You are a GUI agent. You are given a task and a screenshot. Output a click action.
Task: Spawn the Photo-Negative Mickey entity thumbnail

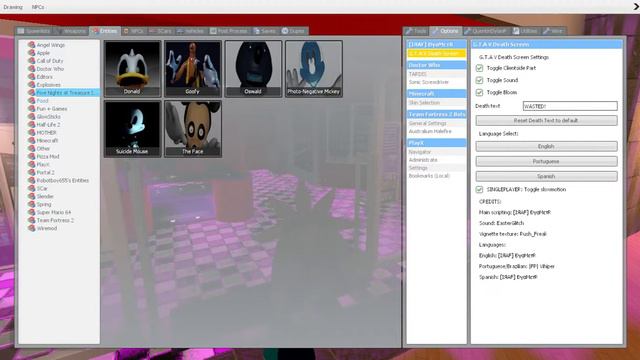[x=313, y=69]
